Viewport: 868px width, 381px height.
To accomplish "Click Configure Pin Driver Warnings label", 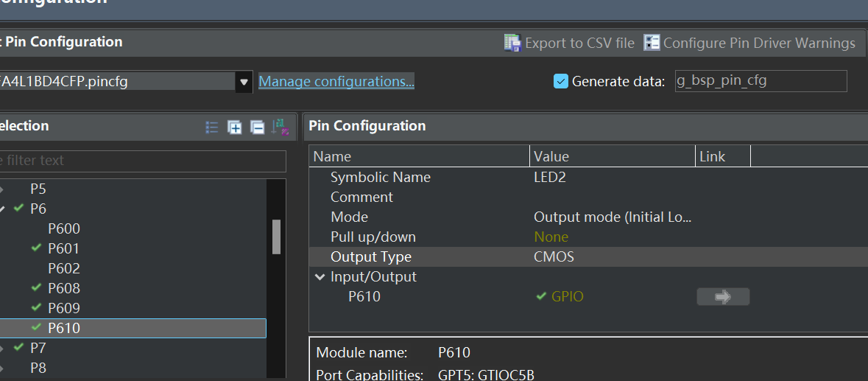I will 759,43.
